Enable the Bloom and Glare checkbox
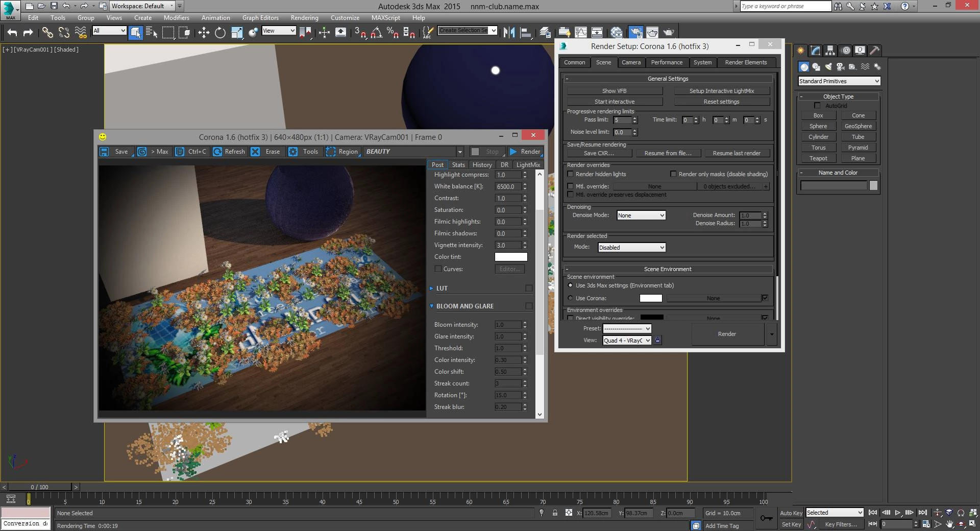Viewport: 980px width, 531px height. [529, 306]
